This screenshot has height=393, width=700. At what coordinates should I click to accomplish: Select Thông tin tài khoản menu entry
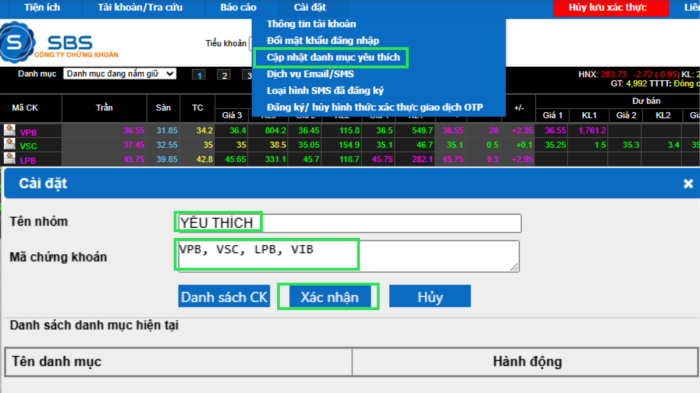tap(311, 24)
